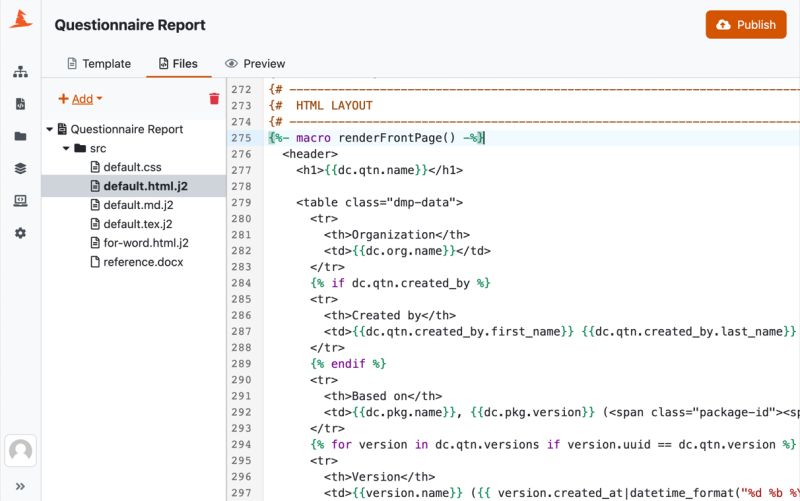This screenshot has height=501, width=800.
Task: Collapse the Questionnaire Report tree root arrow
Action: 49,129
